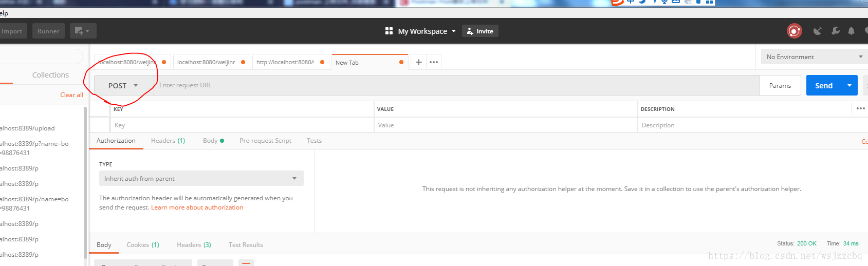Open the Help menu at top left
The width and height of the screenshot is (868, 266).
[4, 13]
